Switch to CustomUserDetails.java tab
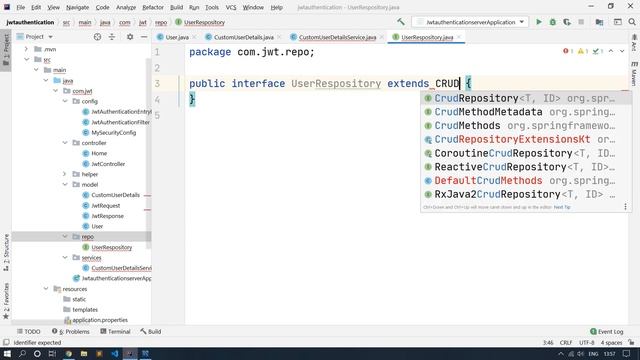This screenshot has width=640, height=360. [x=243, y=37]
